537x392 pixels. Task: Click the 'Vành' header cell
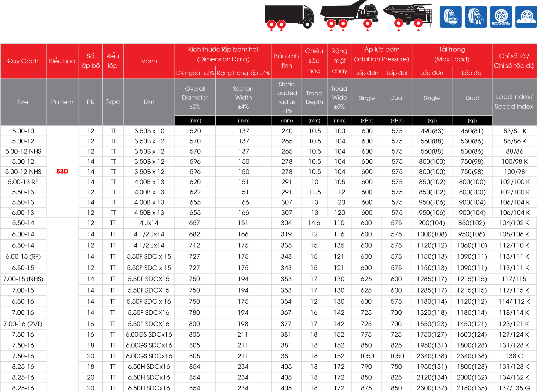point(149,61)
